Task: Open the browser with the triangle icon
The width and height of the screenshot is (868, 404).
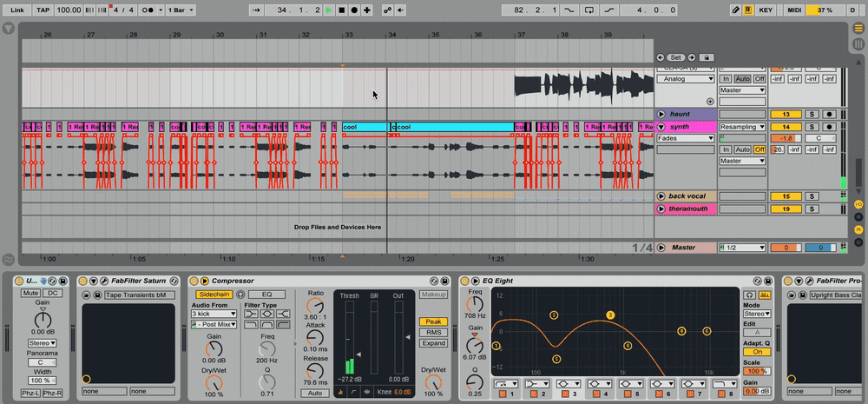Action: (9, 29)
